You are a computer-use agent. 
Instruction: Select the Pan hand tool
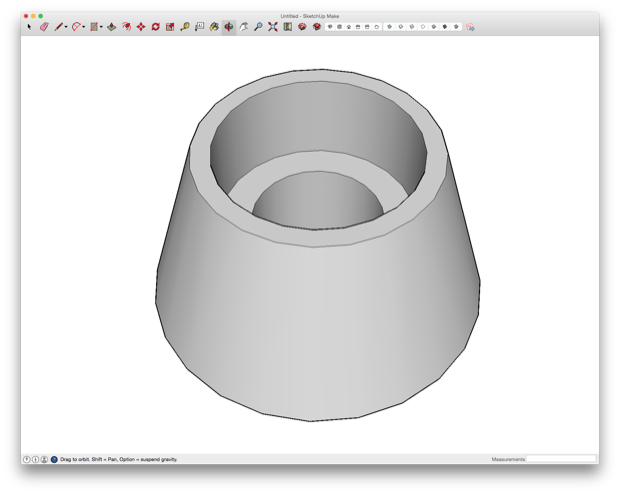pyautogui.click(x=244, y=27)
